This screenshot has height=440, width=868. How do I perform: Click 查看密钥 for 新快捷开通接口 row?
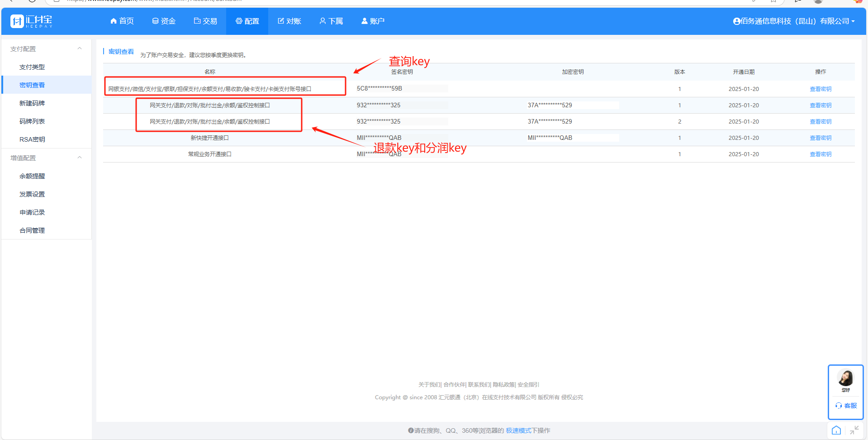tap(821, 138)
